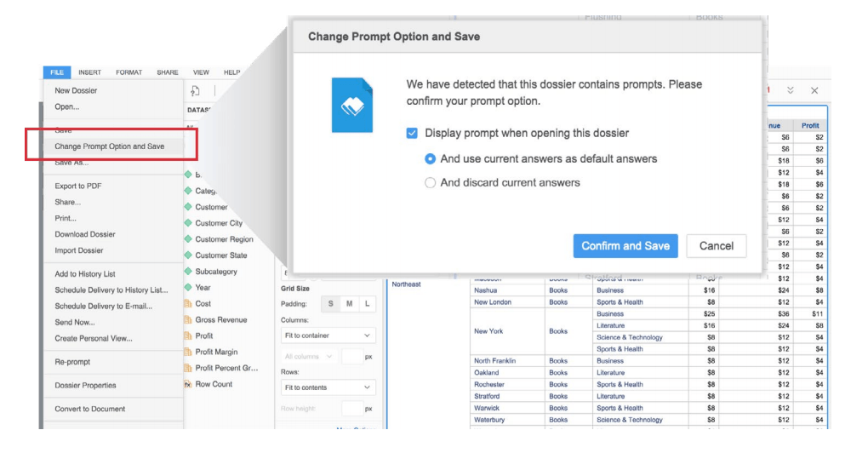The height and width of the screenshot is (453, 868).
Task: Open the All columns dropdown
Action: (309, 357)
